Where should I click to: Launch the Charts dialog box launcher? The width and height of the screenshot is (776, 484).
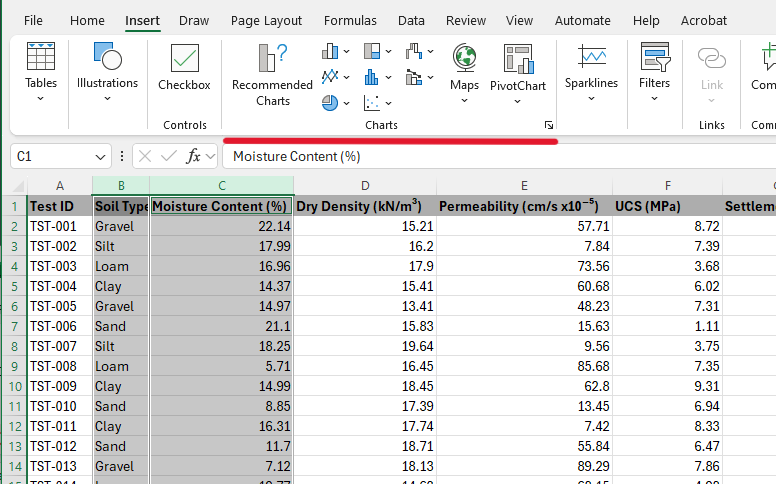(548, 125)
